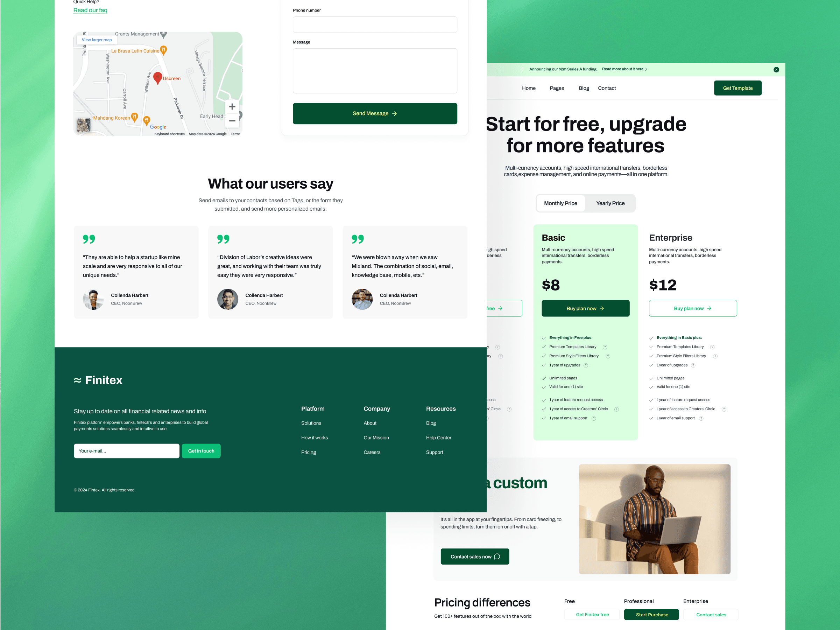The height and width of the screenshot is (630, 840).
Task: Click the Google Maps zoom in button
Action: (232, 106)
